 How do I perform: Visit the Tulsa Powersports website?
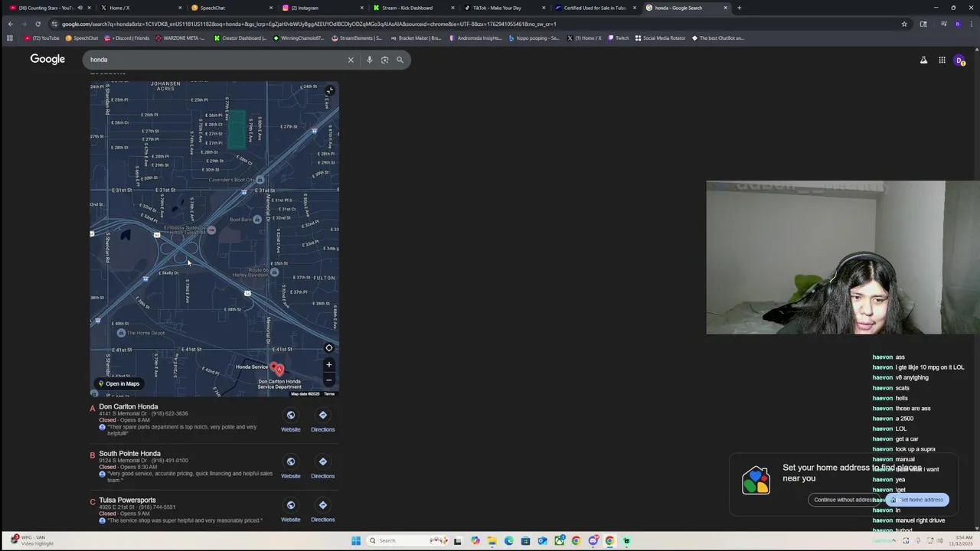pos(291,510)
